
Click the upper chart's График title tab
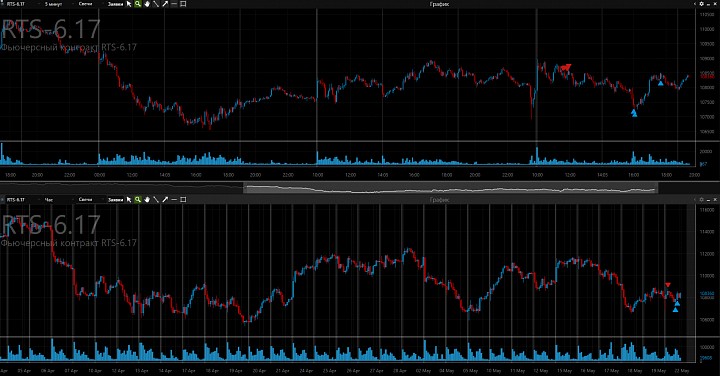pos(439,4)
